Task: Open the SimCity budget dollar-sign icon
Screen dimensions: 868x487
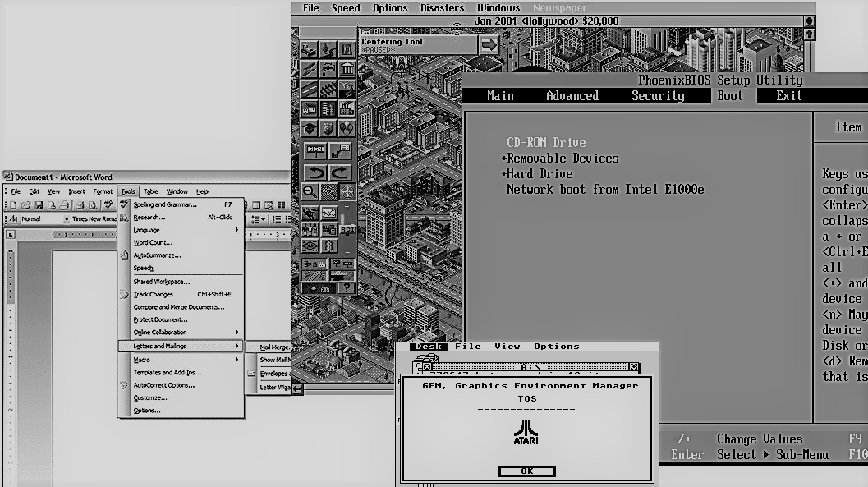Action: [x=328, y=246]
